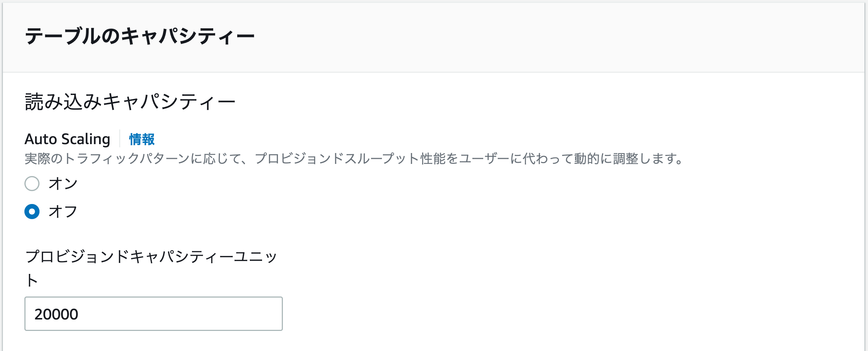Click the Auto Scaling label text
The width and height of the screenshot is (868, 351).
point(67,139)
